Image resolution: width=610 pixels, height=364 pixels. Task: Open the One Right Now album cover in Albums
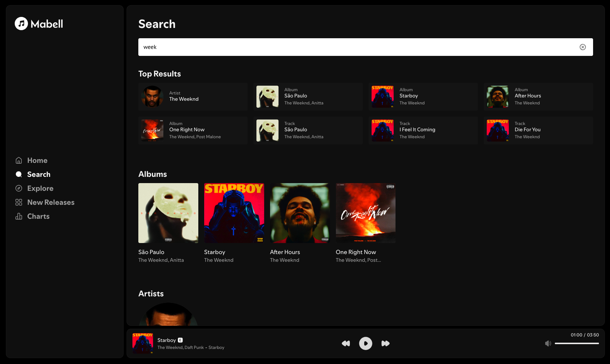coord(365,213)
